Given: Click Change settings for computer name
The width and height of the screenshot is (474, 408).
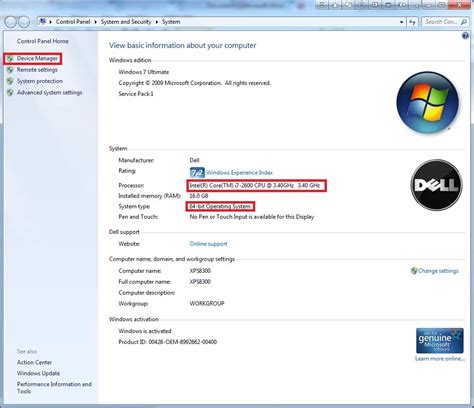Looking at the screenshot, I should tap(438, 271).
